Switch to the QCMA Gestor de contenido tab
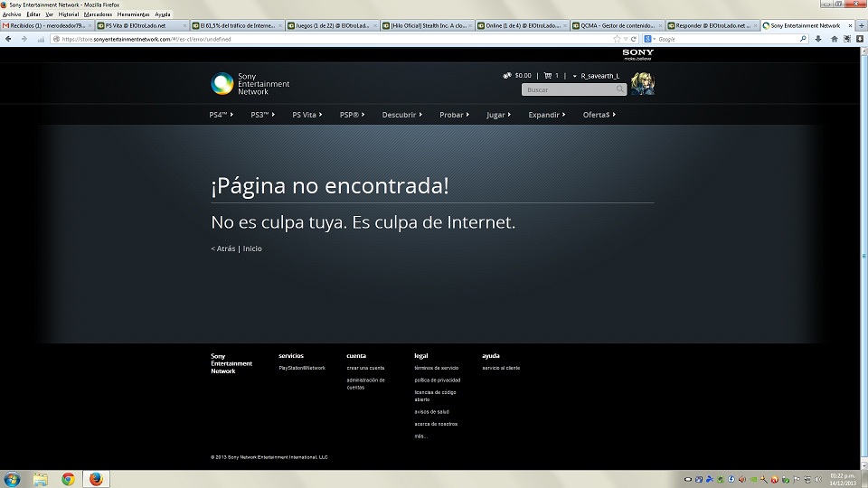868x488 pixels. [617, 25]
